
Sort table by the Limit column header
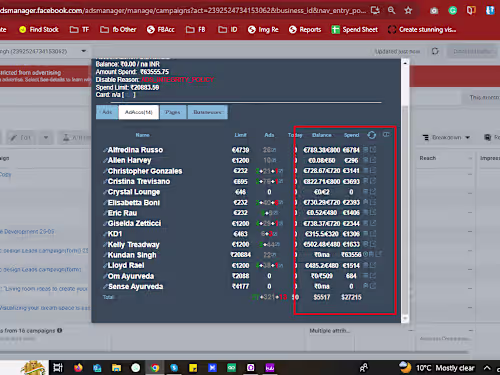pos(240,135)
